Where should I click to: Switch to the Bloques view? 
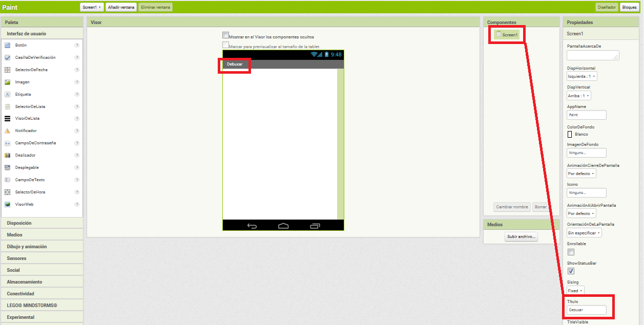coord(629,7)
